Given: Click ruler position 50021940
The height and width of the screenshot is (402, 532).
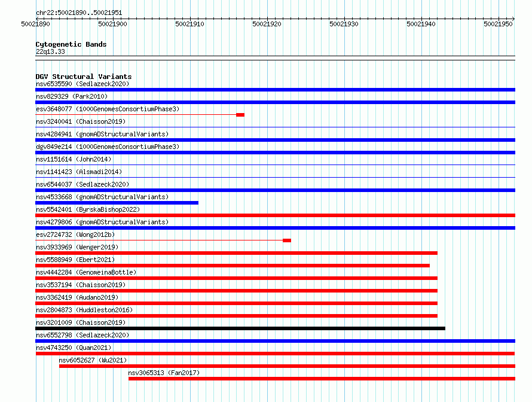Looking at the screenshot, I should [x=421, y=24].
